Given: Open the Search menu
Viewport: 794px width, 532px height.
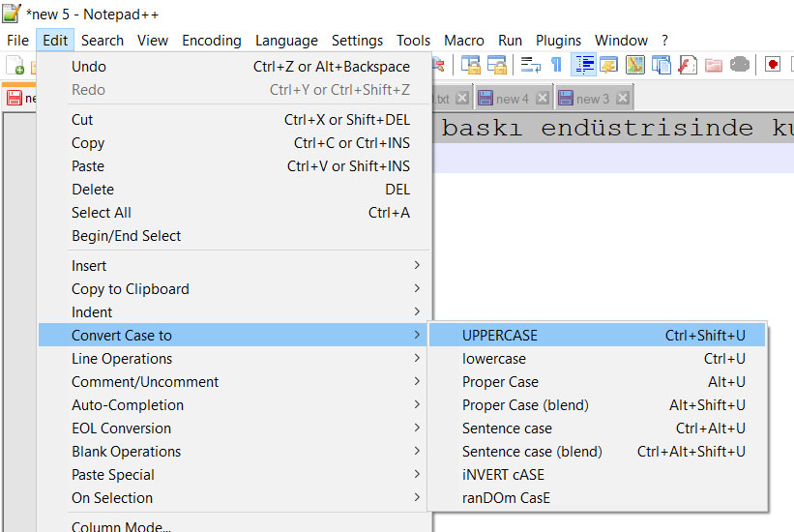Looking at the screenshot, I should click(103, 40).
